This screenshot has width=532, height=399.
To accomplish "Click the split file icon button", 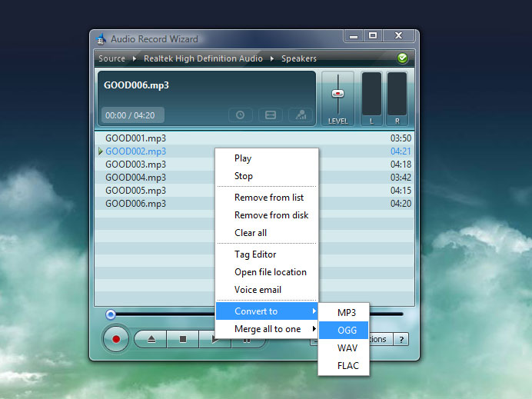I will pos(271,115).
